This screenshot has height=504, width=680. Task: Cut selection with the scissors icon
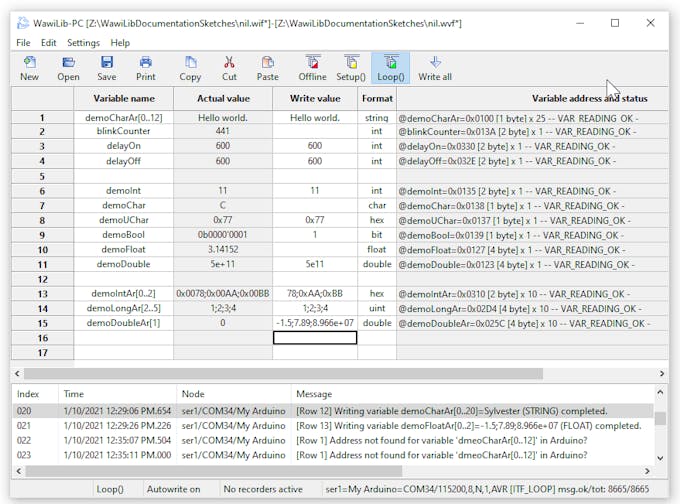click(x=229, y=68)
